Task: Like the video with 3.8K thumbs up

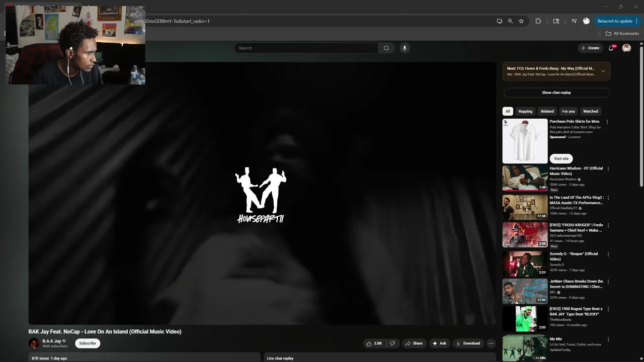Action: 374,343
